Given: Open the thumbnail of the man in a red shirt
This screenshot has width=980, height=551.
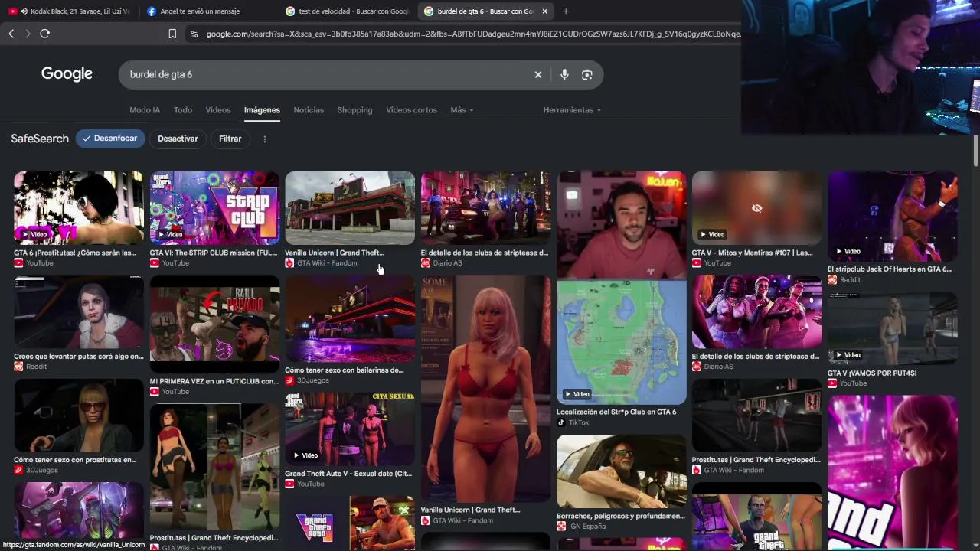Looking at the screenshot, I should point(622,225).
